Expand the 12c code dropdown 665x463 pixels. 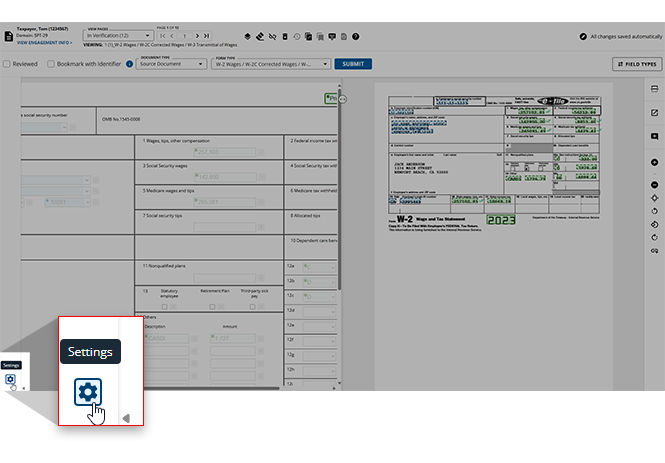[319, 297]
